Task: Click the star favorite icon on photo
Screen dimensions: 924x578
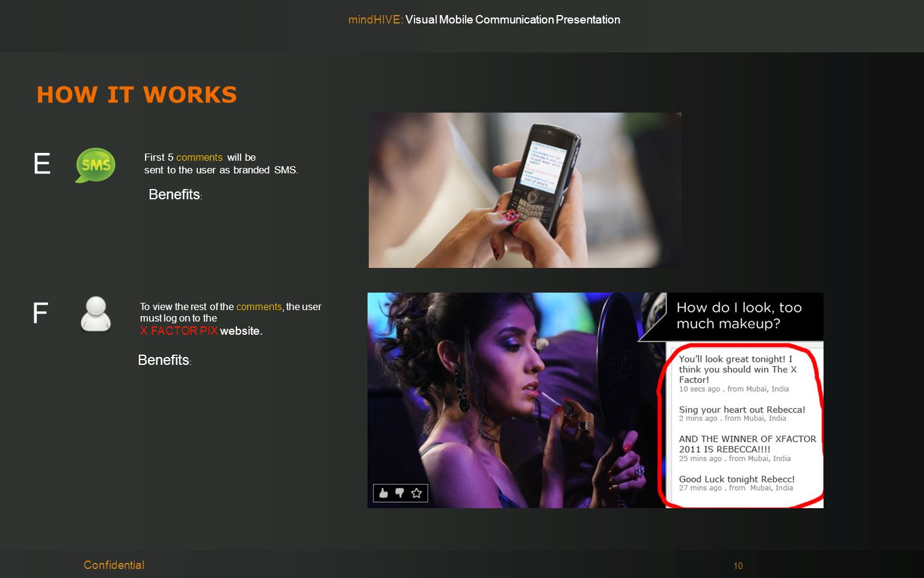Action: tap(416, 493)
